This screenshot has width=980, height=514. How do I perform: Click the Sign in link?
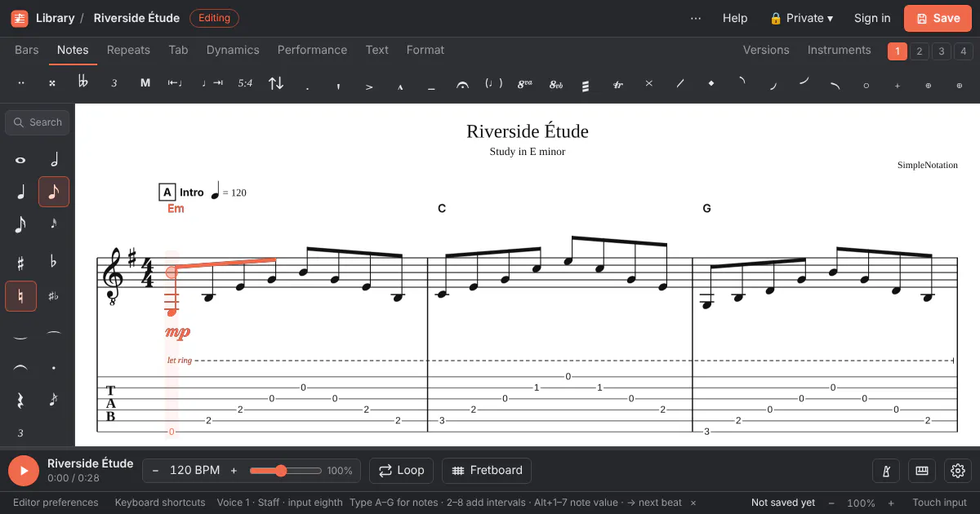[x=872, y=18]
